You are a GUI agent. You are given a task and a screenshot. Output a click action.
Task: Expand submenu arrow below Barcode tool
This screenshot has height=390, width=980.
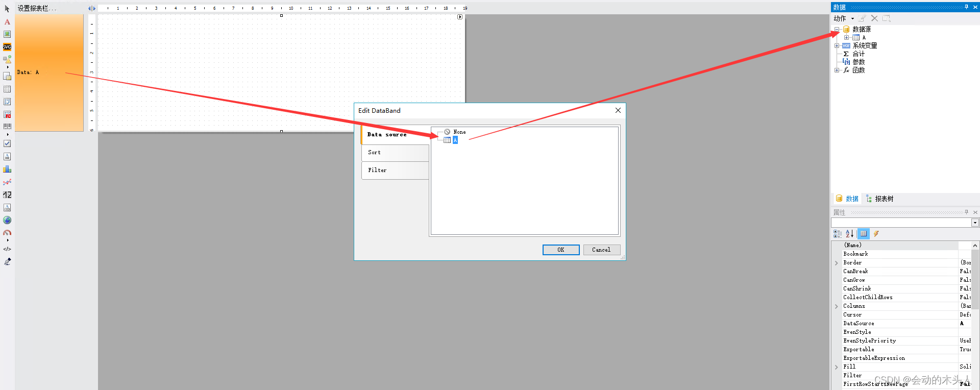[x=8, y=135]
